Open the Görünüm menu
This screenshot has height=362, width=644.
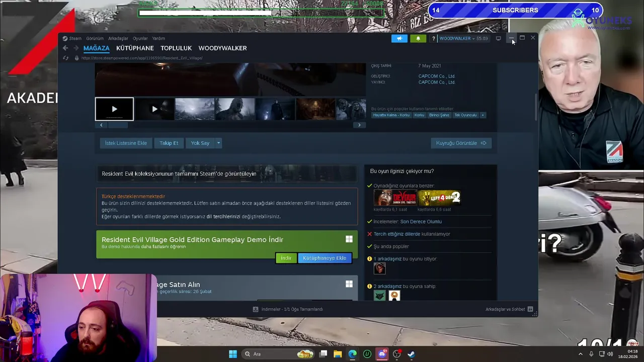pyautogui.click(x=95, y=39)
